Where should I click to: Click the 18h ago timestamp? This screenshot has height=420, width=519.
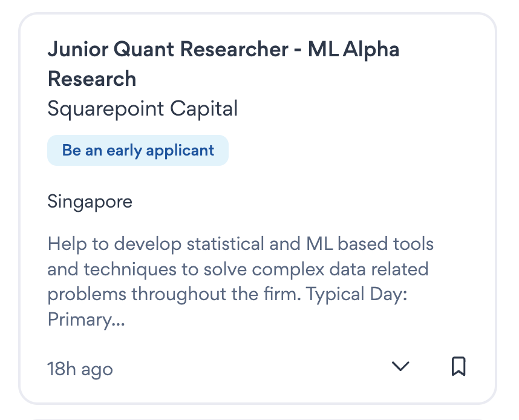(x=80, y=369)
